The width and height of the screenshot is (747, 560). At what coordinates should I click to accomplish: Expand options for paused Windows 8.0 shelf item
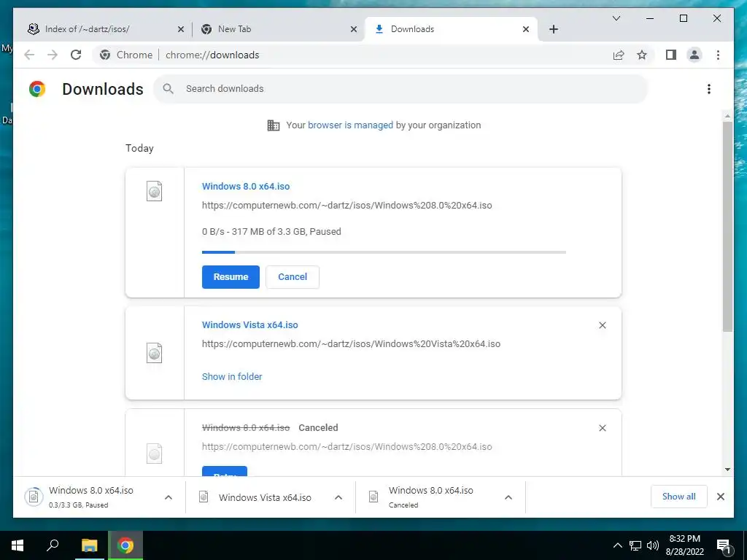(169, 497)
